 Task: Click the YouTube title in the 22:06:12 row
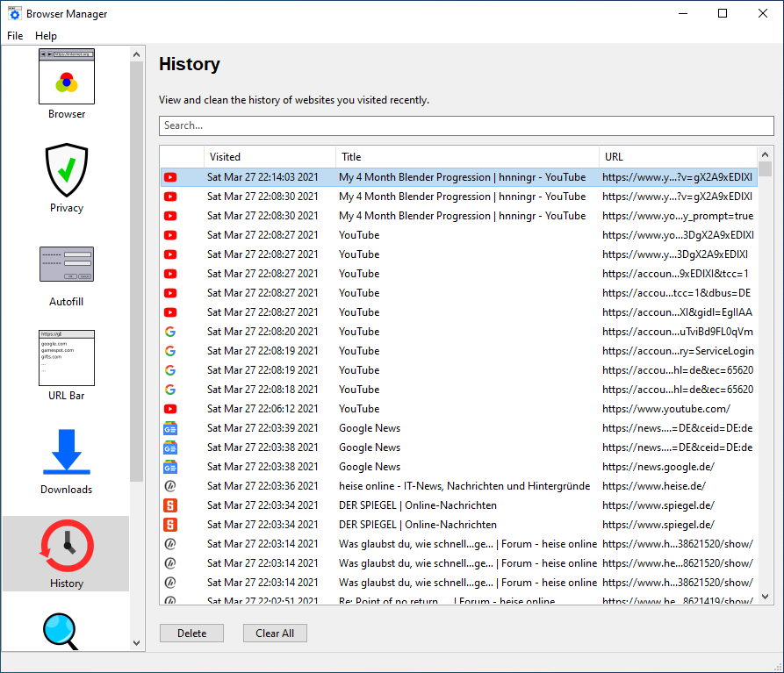359,409
